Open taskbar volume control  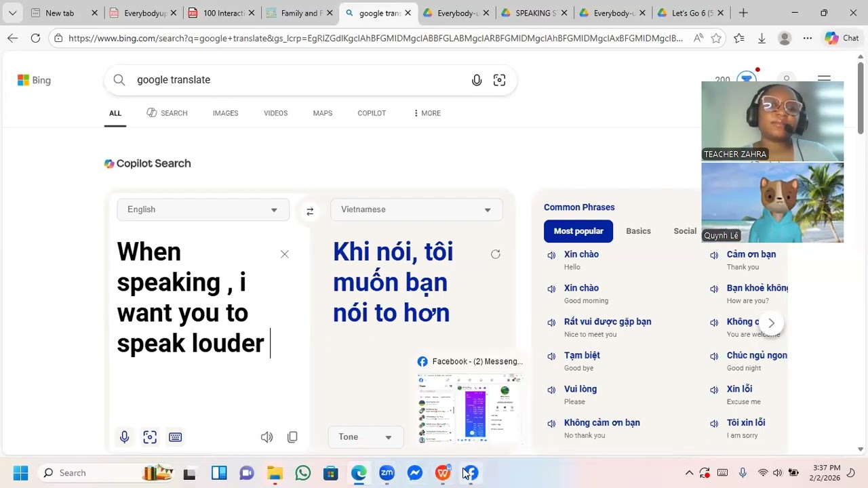coord(777,472)
